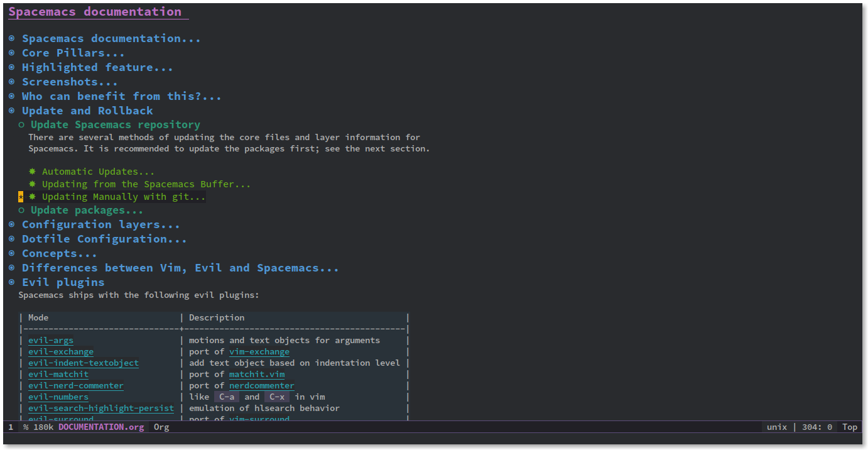Viewport: 868px width, 450px height.
Task: Click star bullet beside 'Updating Manually with git...'
Action: [32, 197]
